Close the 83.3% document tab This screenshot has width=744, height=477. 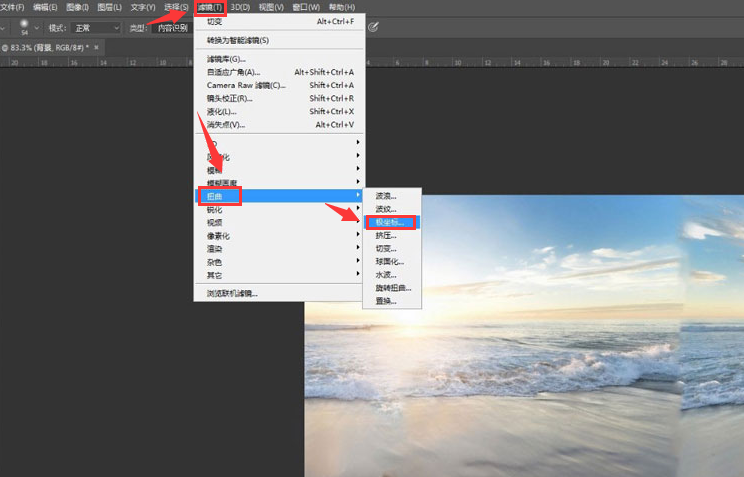pos(96,47)
